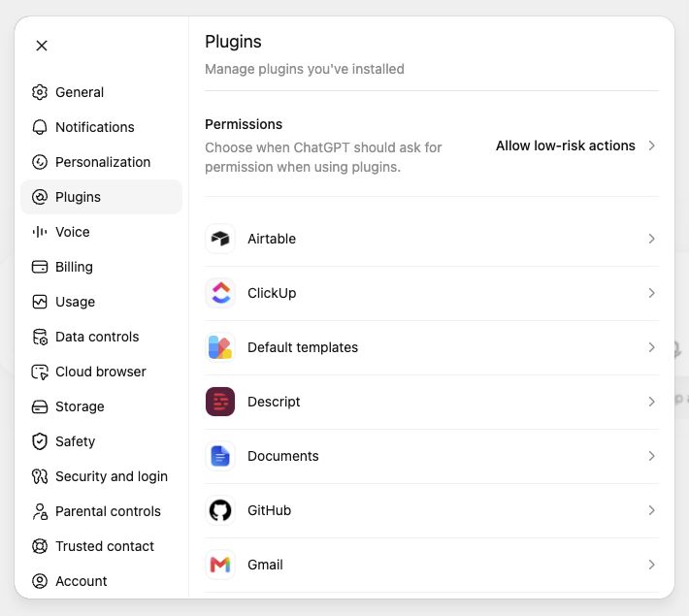Click the Cloud browser icon
Screen dimensions: 689x616
coord(40,372)
